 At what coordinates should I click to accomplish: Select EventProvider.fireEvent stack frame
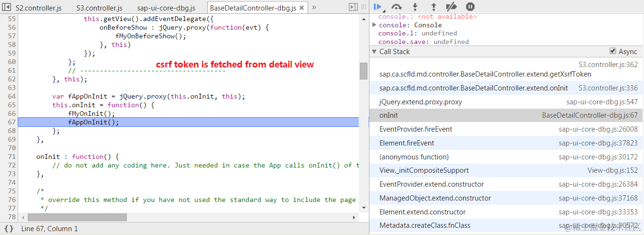pyautogui.click(x=506, y=129)
